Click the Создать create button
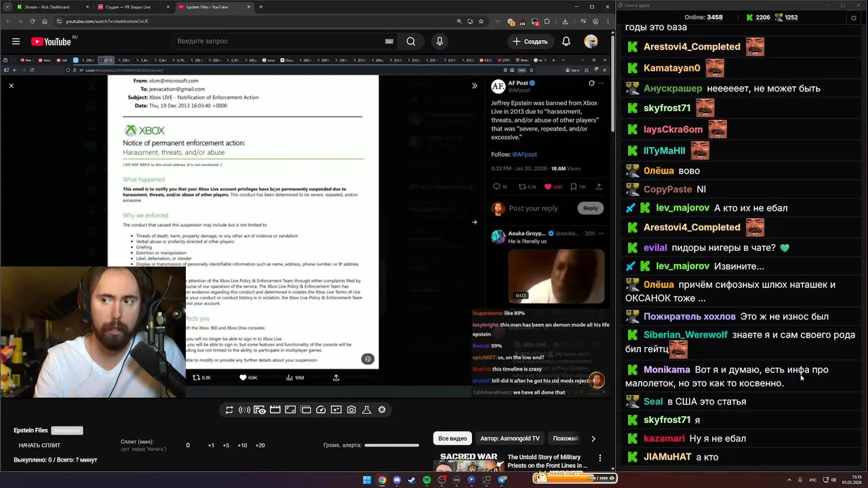The height and width of the screenshot is (488, 868). pyautogui.click(x=530, y=41)
